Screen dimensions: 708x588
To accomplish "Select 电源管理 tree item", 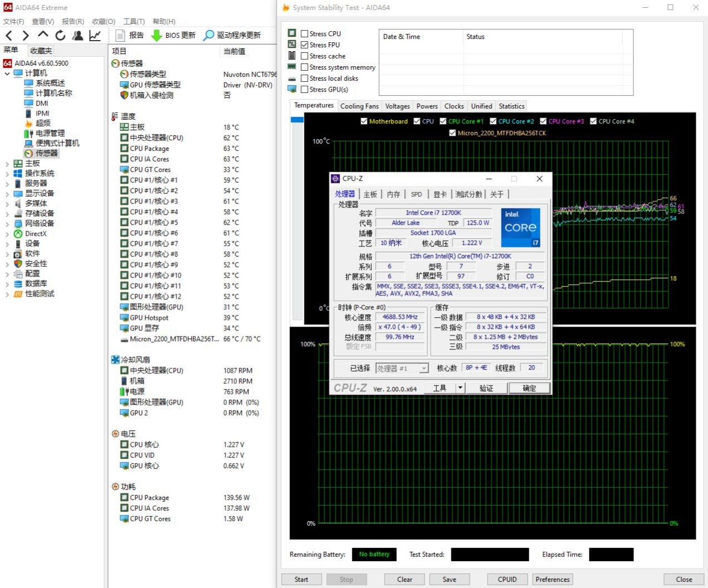I will (x=50, y=133).
